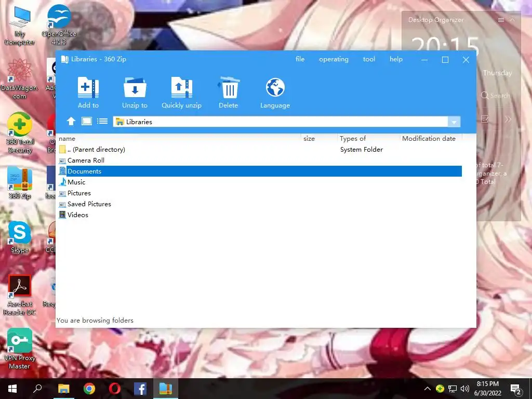Click the DataWagon.com desktop shortcut
The image size is (532, 399).
pyautogui.click(x=20, y=79)
